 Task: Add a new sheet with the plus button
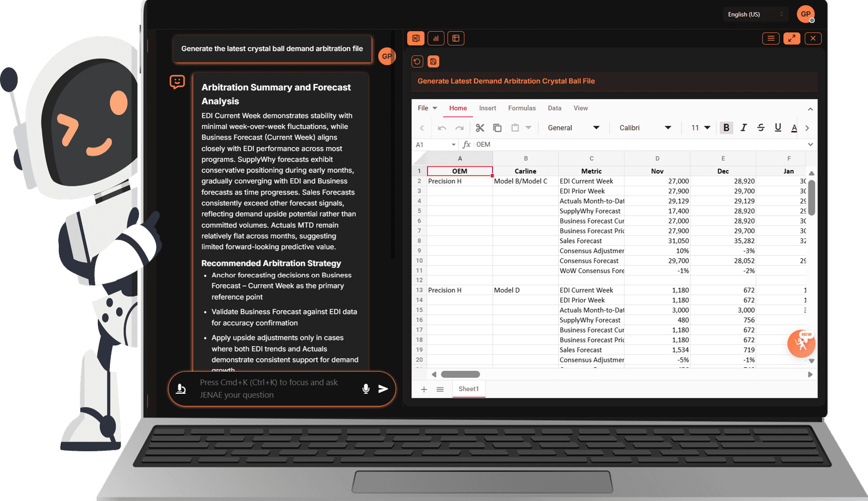click(x=423, y=389)
